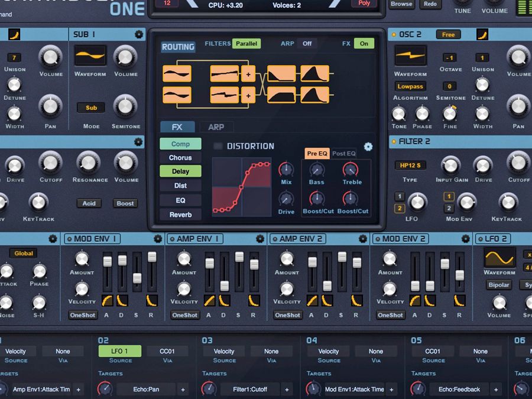532x399 pixels.
Task: Select Chorus in the FX list
Action: [x=180, y=157]
